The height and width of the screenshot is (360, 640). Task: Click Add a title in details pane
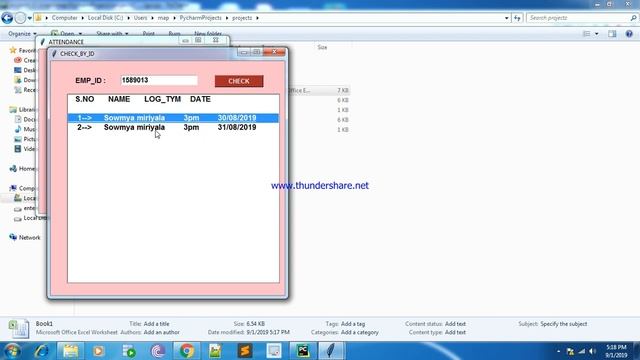pyautogui.click(x=156, y=324)
